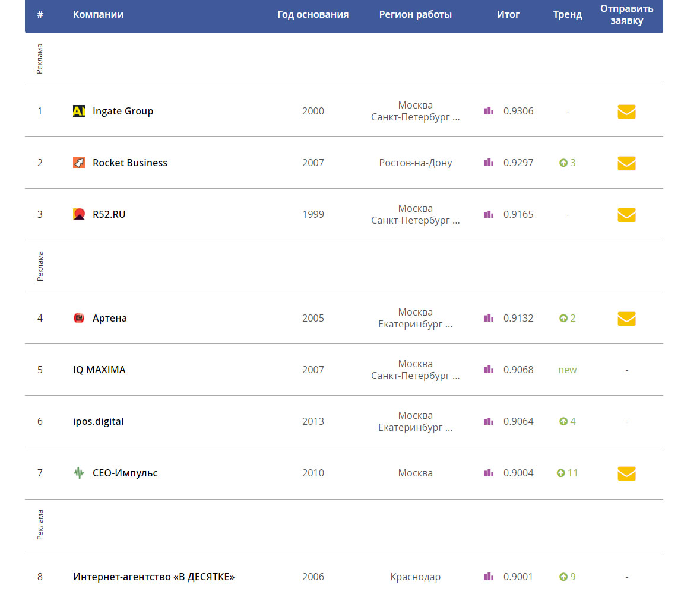The image size is (700, 598).
Task: Click the chart icon in the ipos.digital row
Action: click(x=489, y=421)
